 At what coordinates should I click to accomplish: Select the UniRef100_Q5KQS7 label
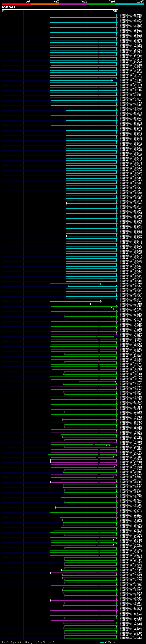tap(131, 77)
